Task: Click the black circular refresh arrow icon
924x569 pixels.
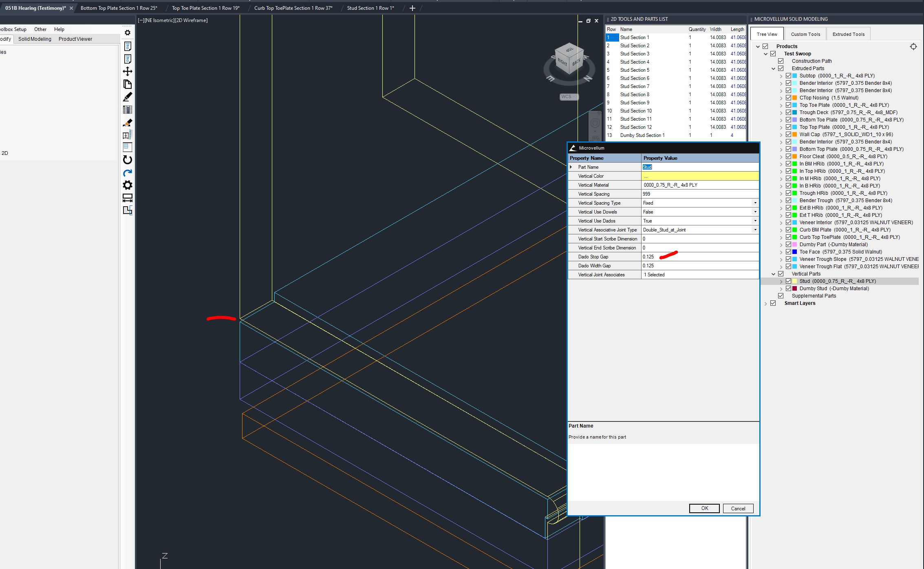Action: pyautogui.click(x=128, y=160)
